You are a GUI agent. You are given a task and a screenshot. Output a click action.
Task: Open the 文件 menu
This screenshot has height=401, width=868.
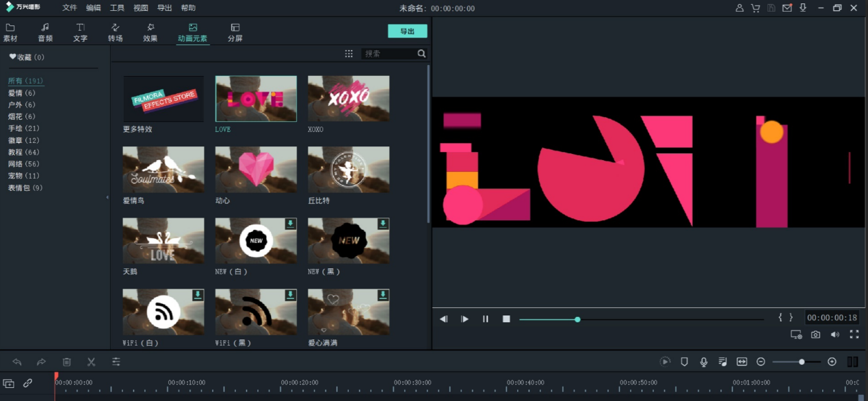(70, 8)
